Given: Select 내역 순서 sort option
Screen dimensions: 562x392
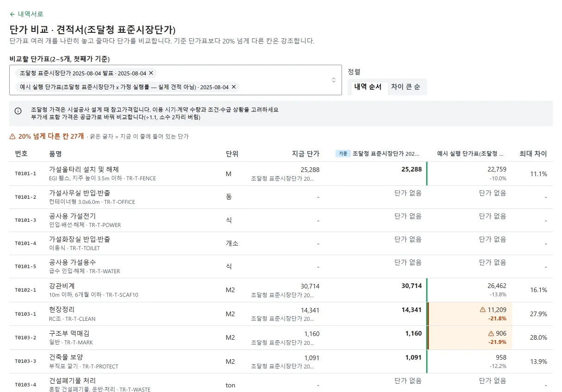Looking at the screenshot, I should click(368, 87).
